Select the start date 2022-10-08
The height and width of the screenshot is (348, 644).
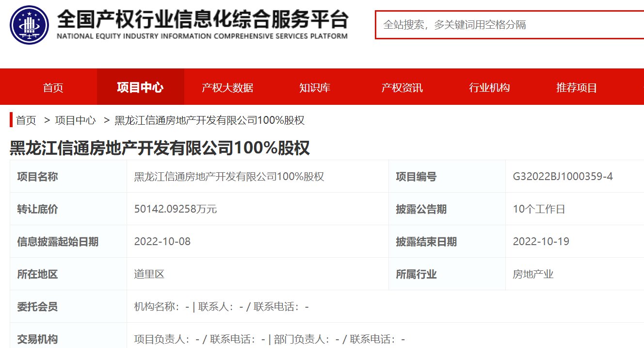click(162, 242)
